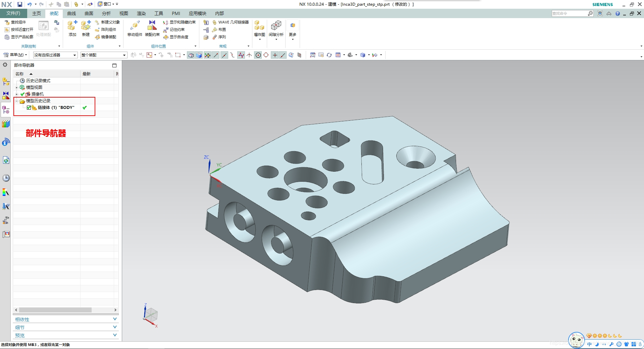Switch to the 分析 ribbon tab
The image size is (644, 349).
point(106,13)
